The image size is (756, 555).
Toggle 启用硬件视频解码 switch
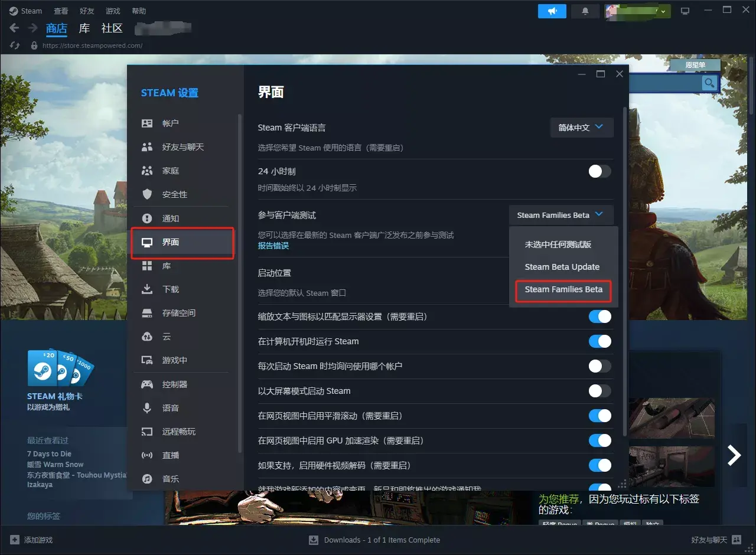[600, 465]
